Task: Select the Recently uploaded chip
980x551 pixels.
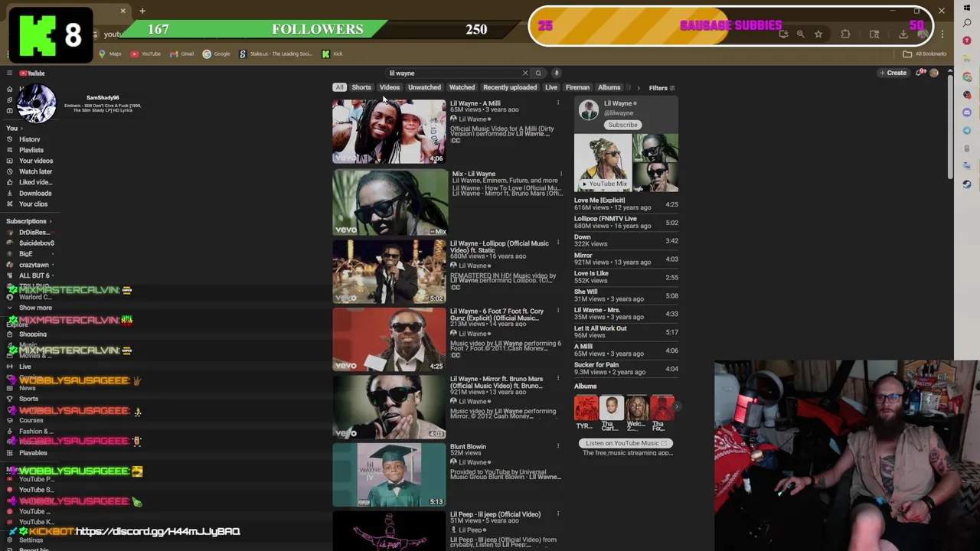Action: (x=510, y=88)
